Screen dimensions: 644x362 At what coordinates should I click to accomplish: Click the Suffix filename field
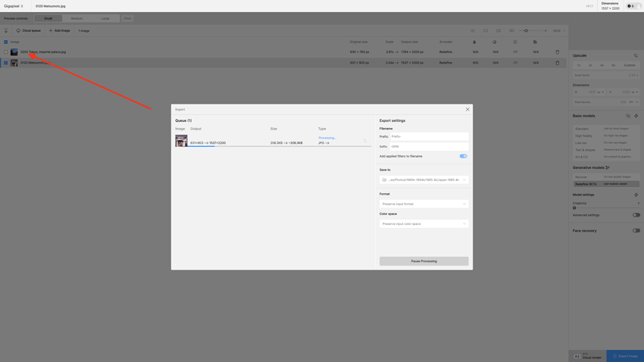click(429, 146)
